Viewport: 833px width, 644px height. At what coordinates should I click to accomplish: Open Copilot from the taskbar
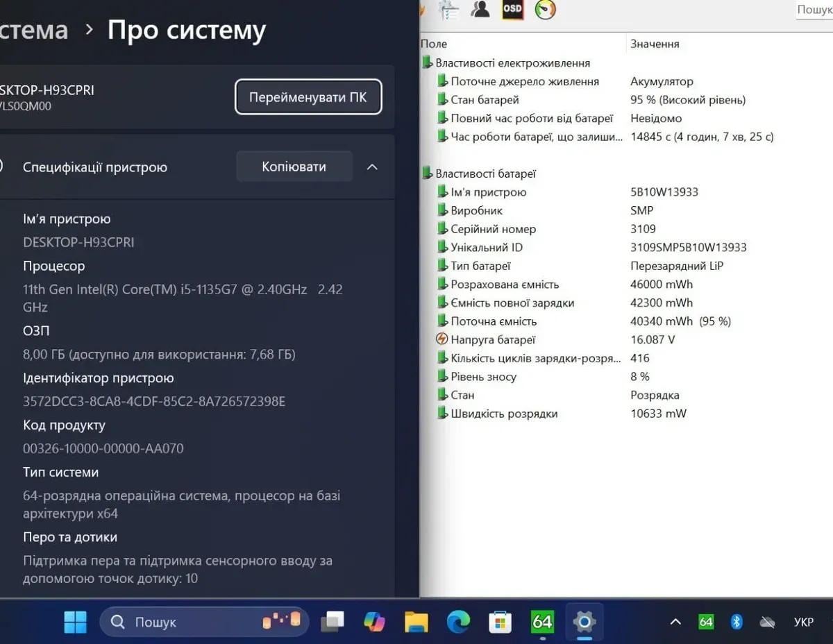(x=375, y=622)
